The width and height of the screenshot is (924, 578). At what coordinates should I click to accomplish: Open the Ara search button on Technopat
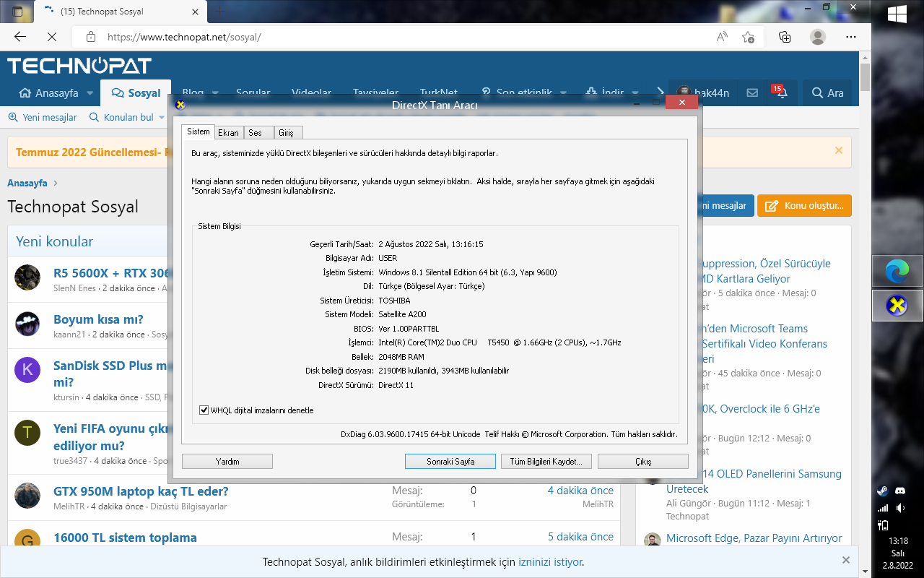pyautogui.click(x=827, y=92)
